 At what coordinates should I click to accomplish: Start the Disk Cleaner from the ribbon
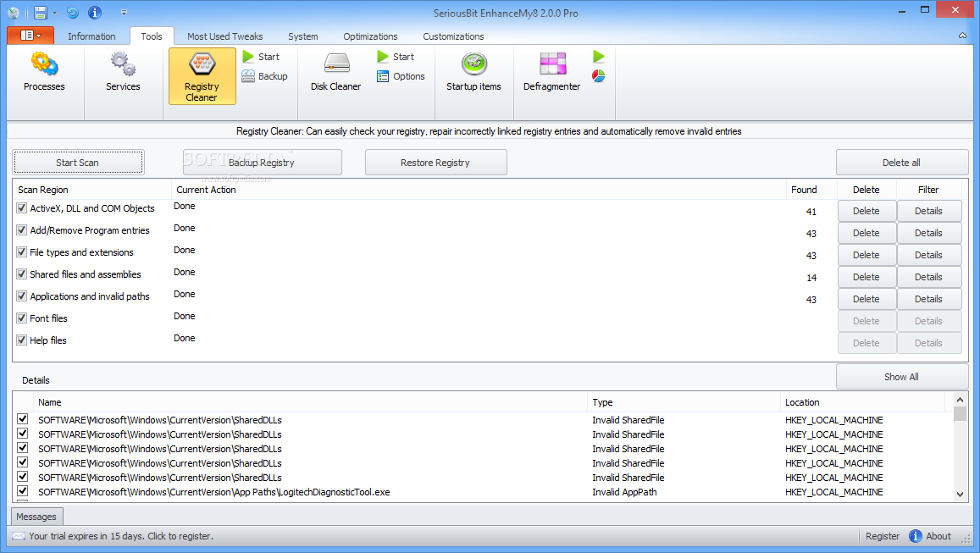[x=396, y=56]
